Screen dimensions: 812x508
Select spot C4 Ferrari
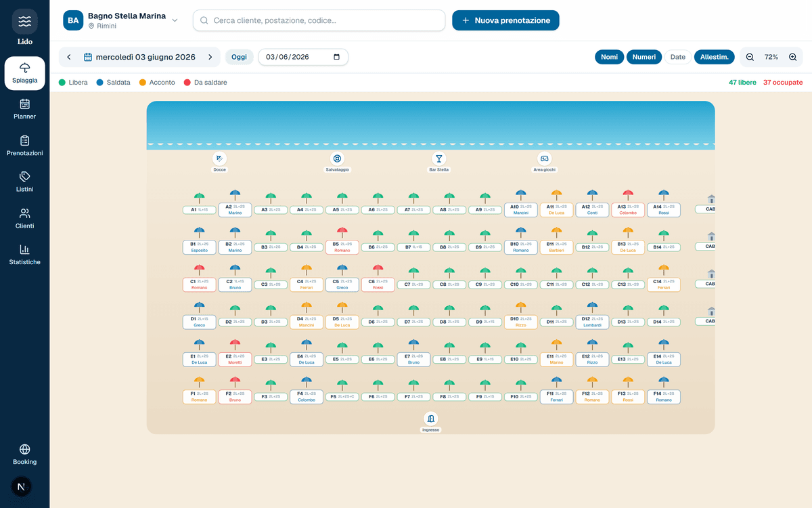307,284
